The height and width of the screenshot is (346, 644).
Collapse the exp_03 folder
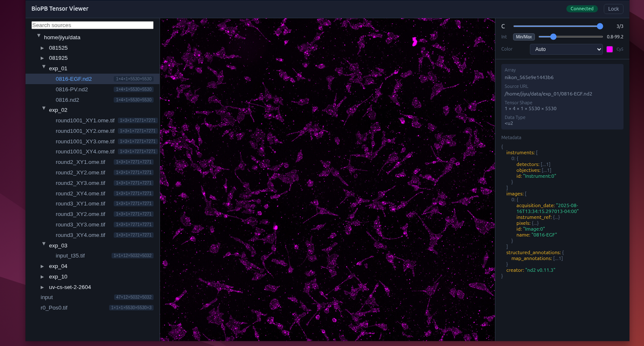(44, 244)
